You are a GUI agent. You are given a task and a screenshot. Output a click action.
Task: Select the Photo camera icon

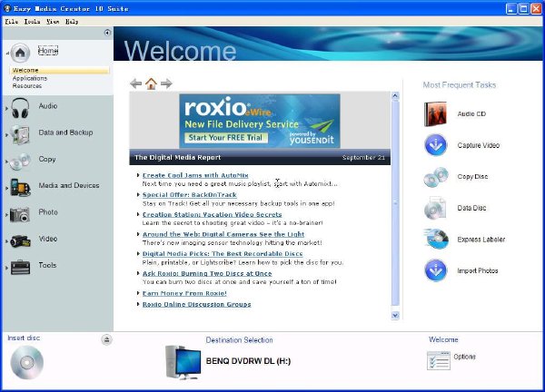[x=20, y=214]
